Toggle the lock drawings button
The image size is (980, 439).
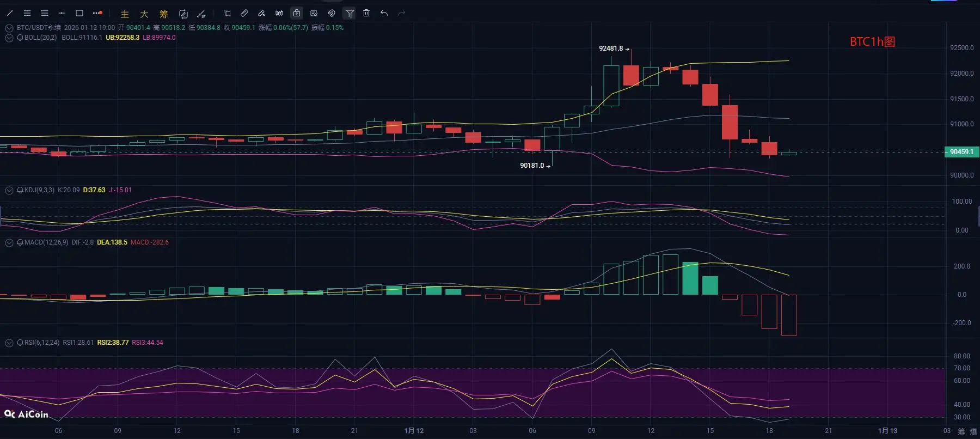click(297, 13)
